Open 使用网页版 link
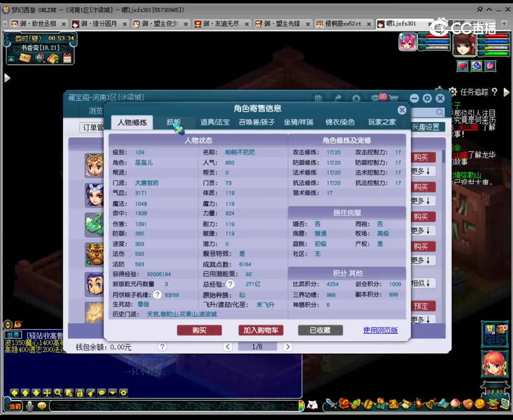The width and height of the screenshot is (513, 420). tap(380, 330)
